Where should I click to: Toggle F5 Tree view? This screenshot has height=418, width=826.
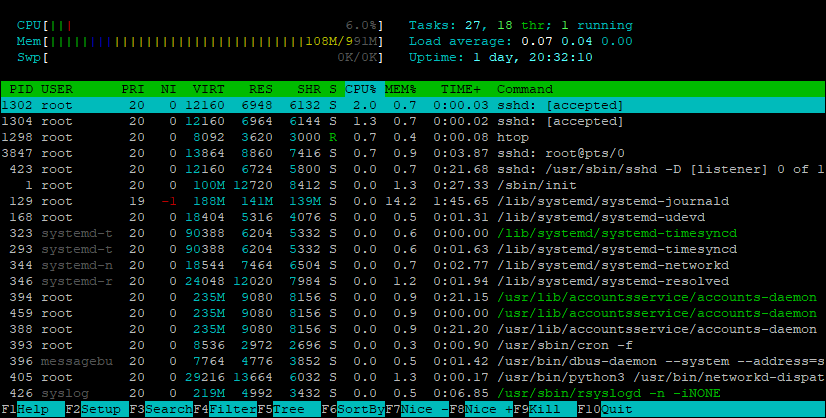pyautogui.click(x=289, y=410)
